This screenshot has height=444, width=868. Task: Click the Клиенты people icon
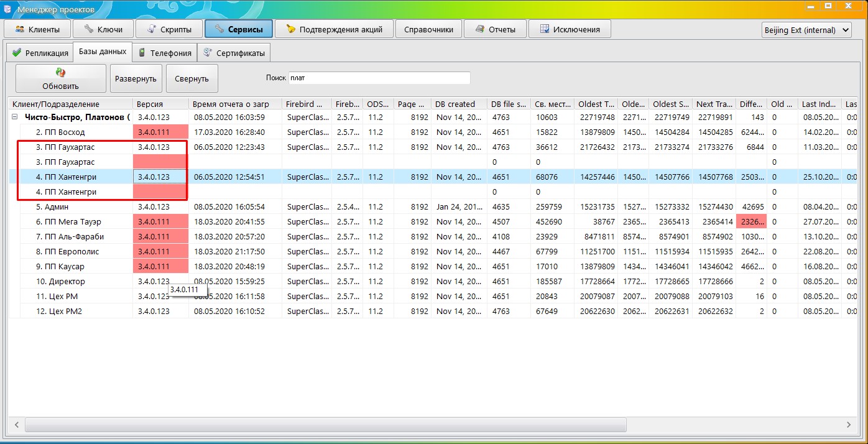click(20, 29)
